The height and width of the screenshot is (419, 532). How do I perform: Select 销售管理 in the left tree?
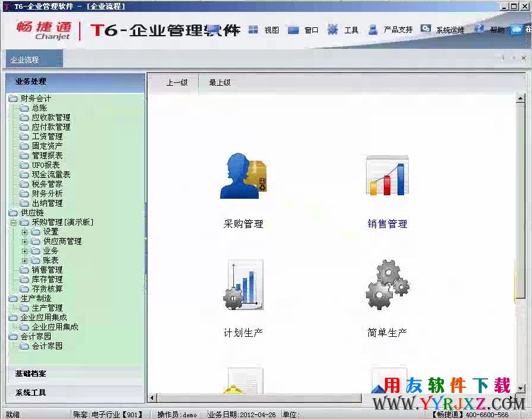click(47, 270)
